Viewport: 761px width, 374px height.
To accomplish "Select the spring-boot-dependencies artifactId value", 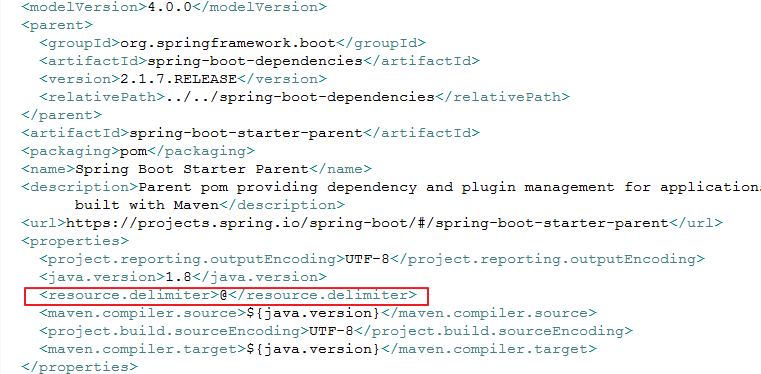I will (255, 61).
